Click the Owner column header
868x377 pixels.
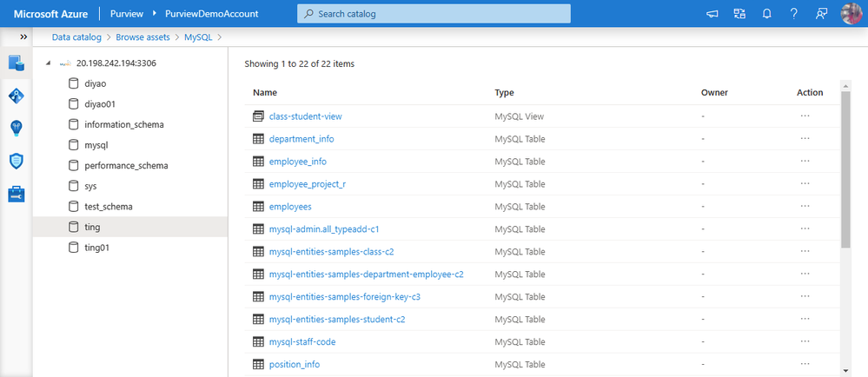(x=714, y=92)
